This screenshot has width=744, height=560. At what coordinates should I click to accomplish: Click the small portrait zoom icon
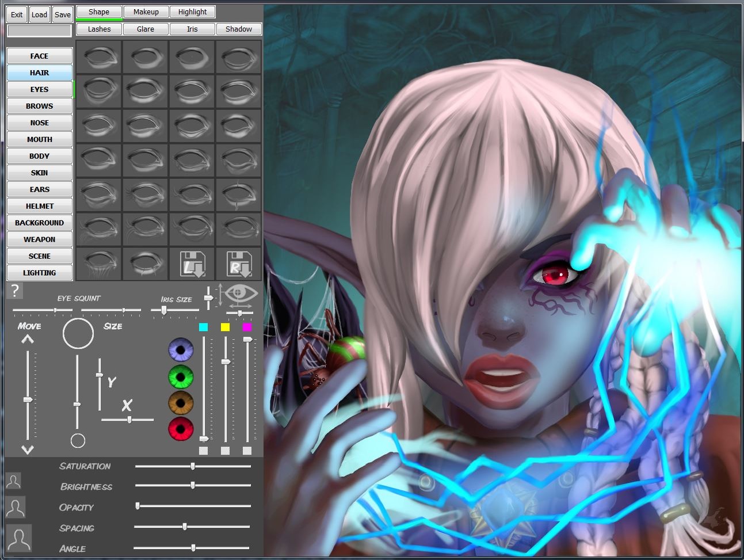point(14,481)
